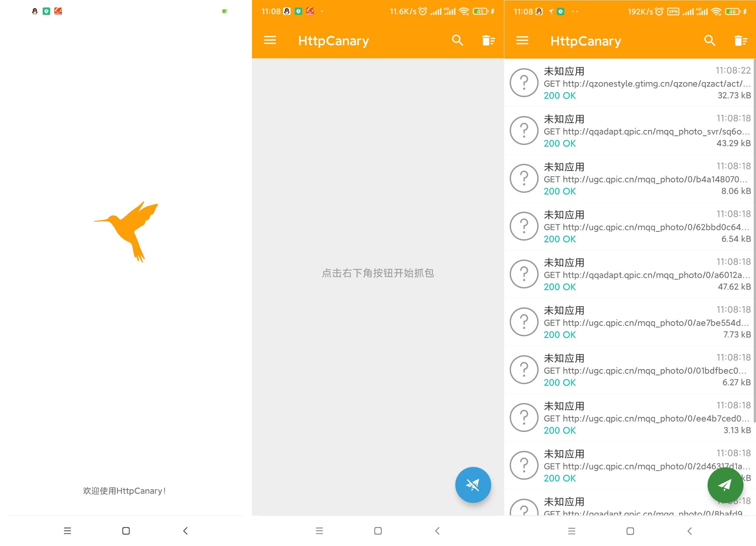
Task: Click the capture/stop packet sniffing button
Action: click(x=473, y=484)
